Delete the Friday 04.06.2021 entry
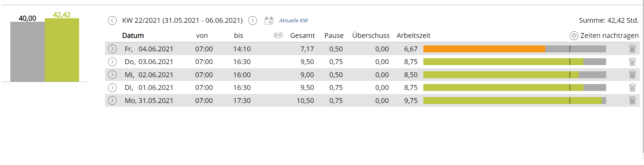 632,49
